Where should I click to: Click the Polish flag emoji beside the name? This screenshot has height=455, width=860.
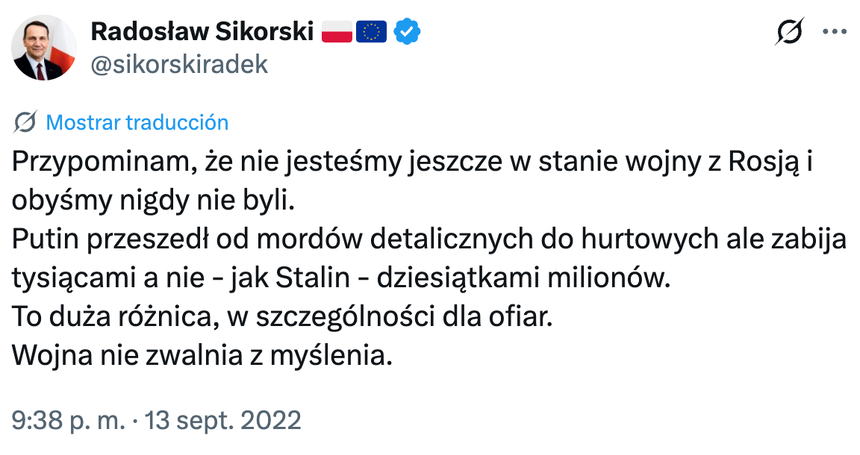coord(337,32)
